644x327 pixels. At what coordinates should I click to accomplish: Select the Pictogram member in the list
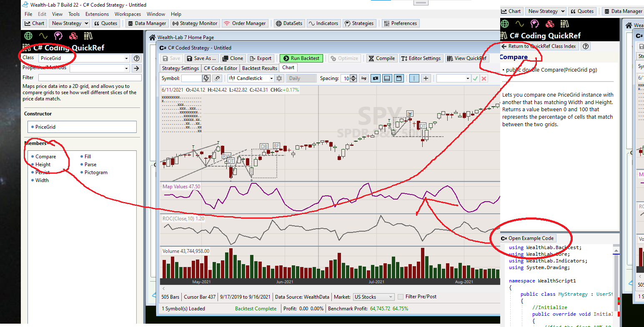[x=96, y=172]
